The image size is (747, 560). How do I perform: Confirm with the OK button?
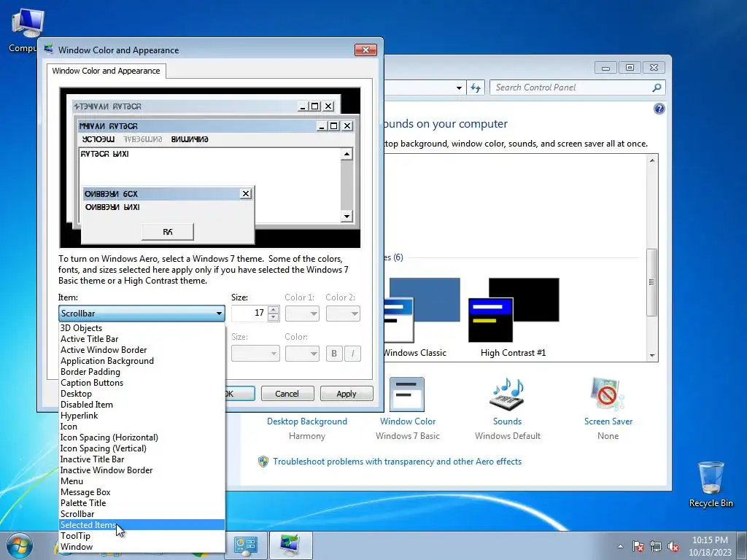(x=239, y=394)
